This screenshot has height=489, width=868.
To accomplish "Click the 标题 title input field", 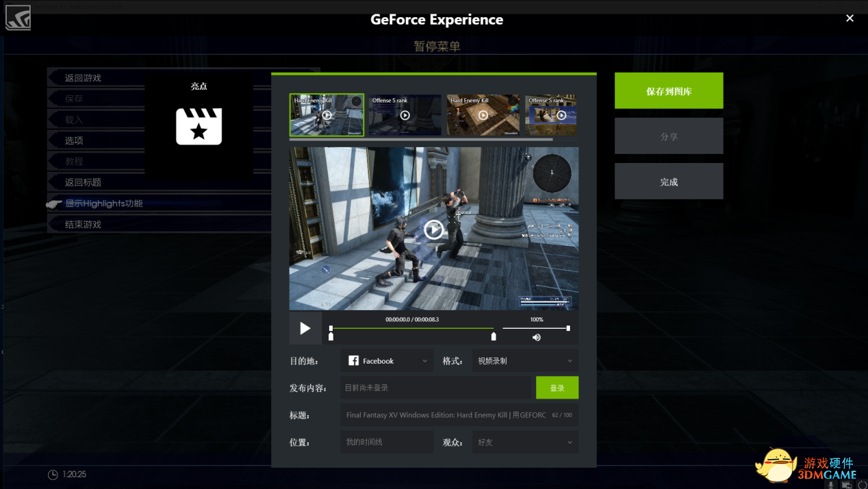I will click(459, 415).
